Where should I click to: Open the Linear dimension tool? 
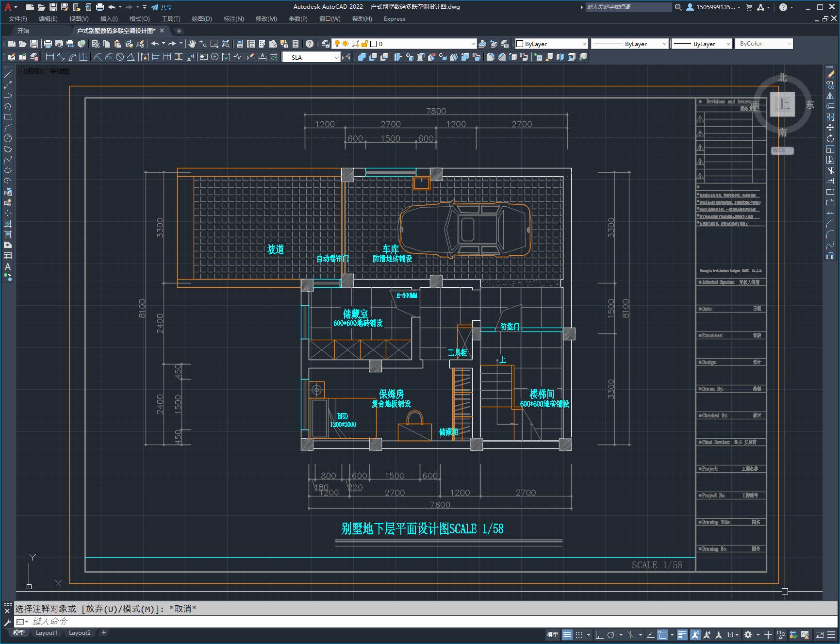(x=50, y=57)
